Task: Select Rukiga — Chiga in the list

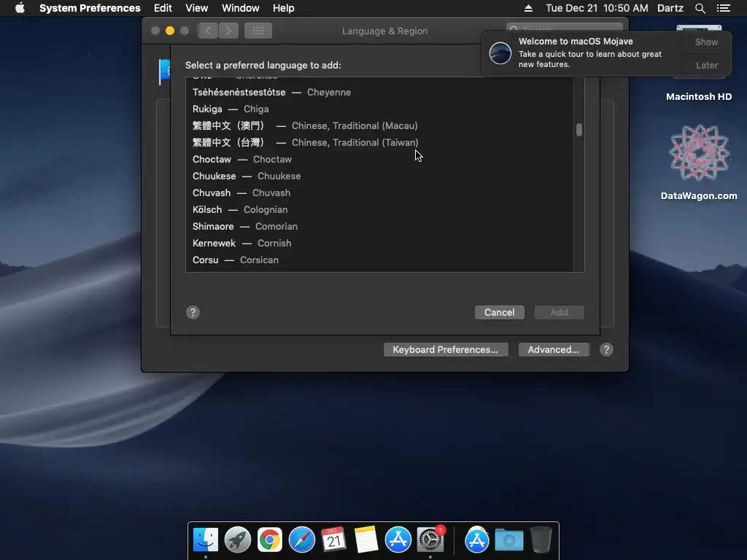Action: pyautogui.click(x=379, y=109)
